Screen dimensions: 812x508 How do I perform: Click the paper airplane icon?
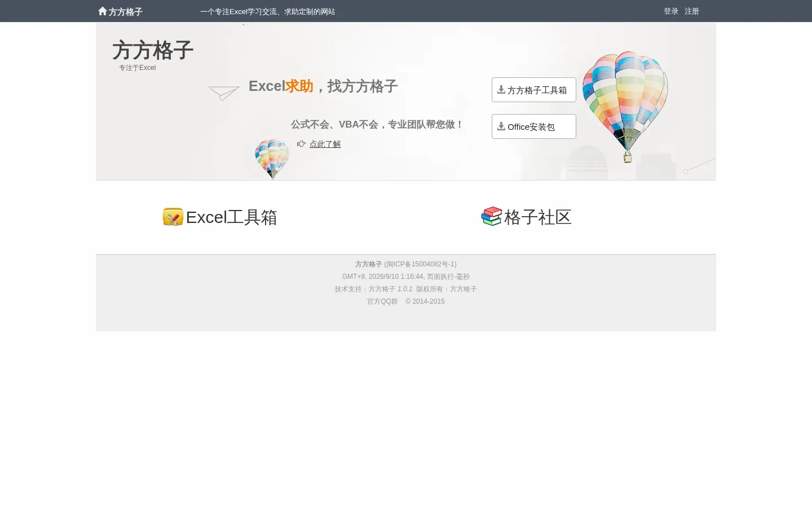click(x=224, y=93)
